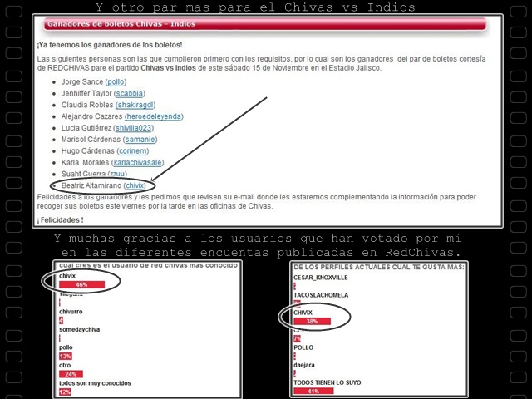Screen dimensions: 532x399
Task: Click the 13% bar under pollo
Action: click(66, 357)
